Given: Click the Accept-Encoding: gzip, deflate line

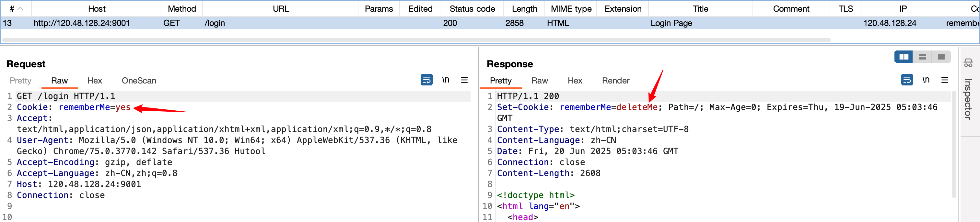Looking at the screenshot, I should 94,162.
